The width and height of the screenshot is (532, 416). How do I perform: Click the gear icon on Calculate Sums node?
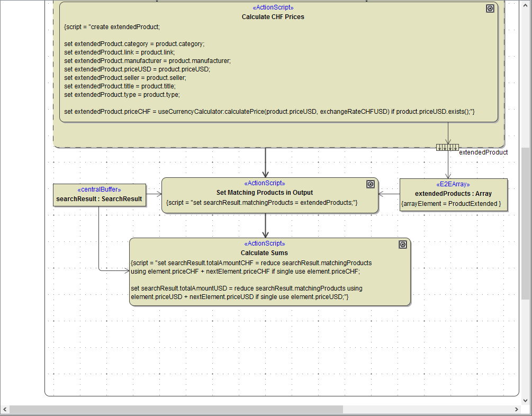click(x=403, y=244)
